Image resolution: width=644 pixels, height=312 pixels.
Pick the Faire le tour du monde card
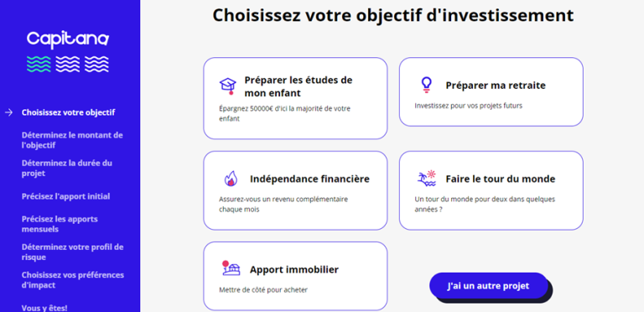click(x=491, y=190)
